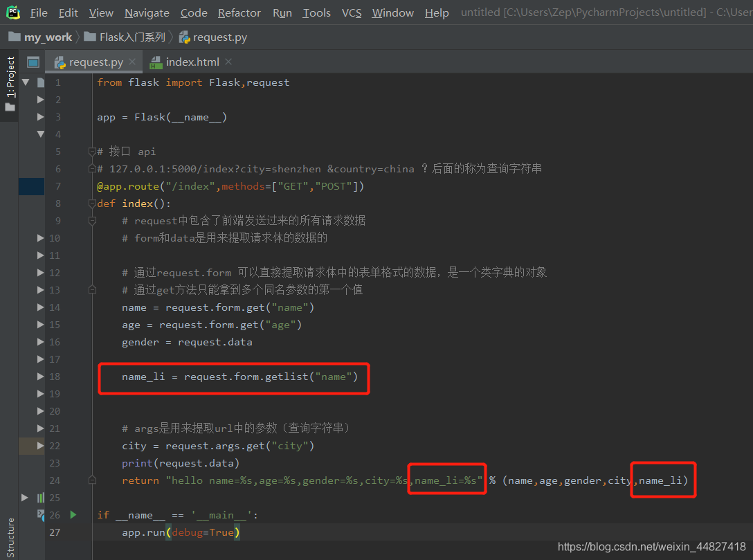Click the 'def index():' line
The height and width of the screenshot is (560, 753).
coord(134,204)
